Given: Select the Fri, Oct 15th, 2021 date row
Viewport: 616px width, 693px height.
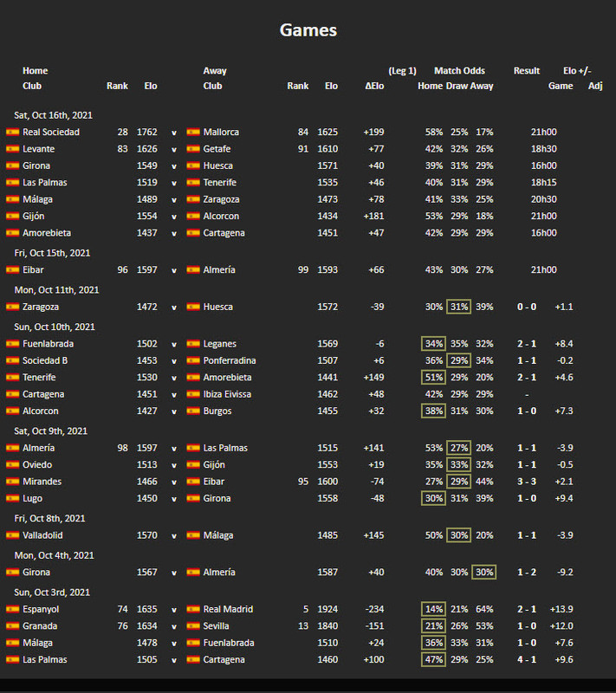Looking at the screenshot, I should point(52,253).
